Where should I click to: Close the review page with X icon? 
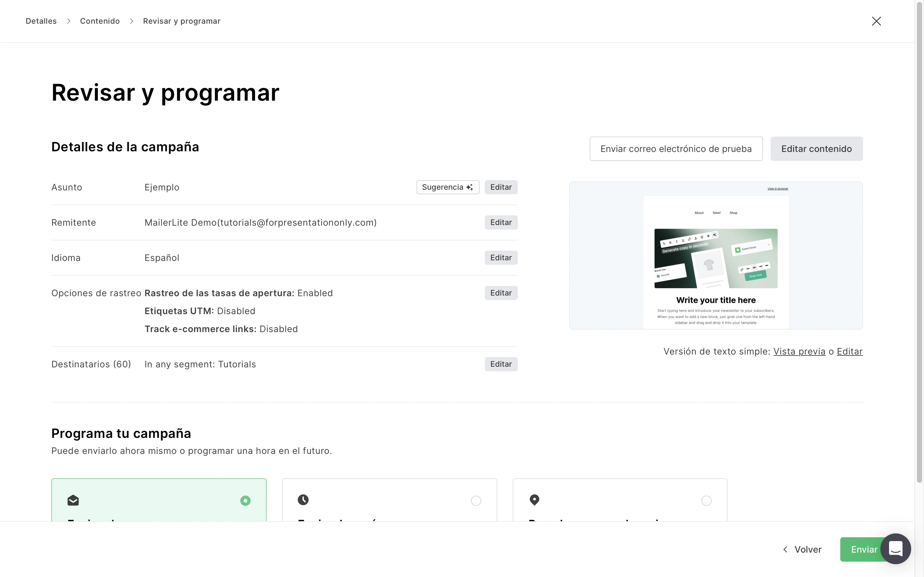tap(876, 21)
